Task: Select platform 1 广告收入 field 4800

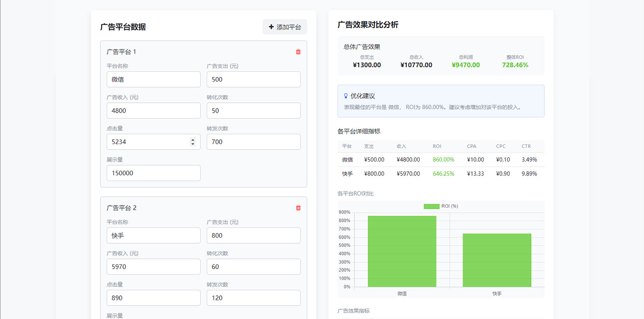Action: (153, 110)
